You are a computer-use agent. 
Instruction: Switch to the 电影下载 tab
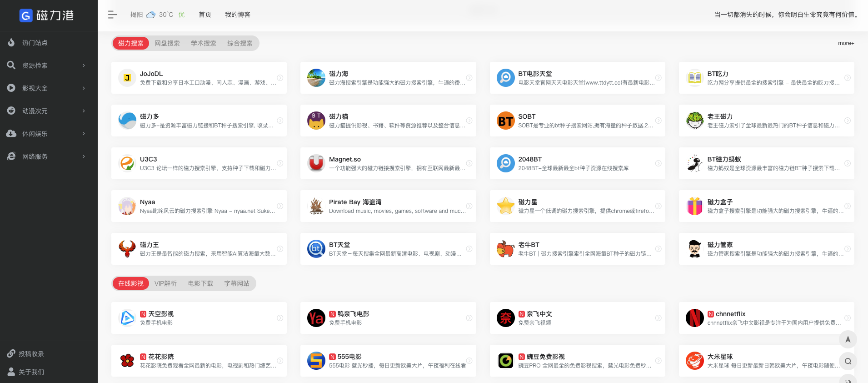[200, 283]
